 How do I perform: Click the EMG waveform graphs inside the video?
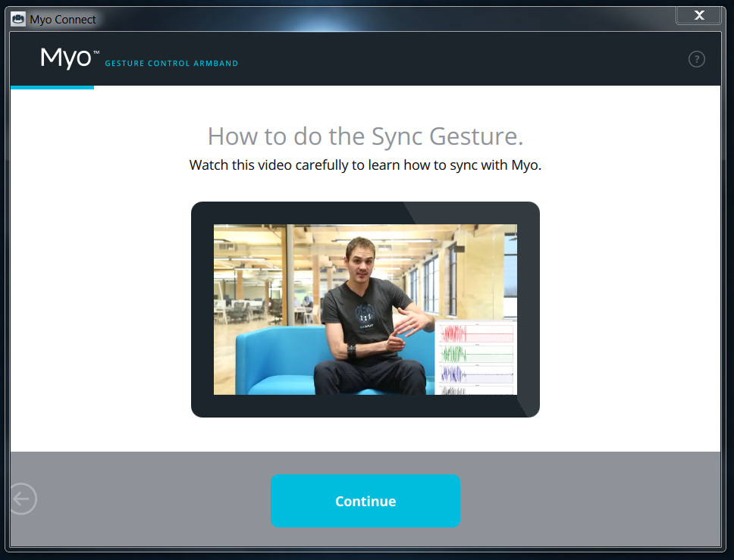(x=474, y=356)
